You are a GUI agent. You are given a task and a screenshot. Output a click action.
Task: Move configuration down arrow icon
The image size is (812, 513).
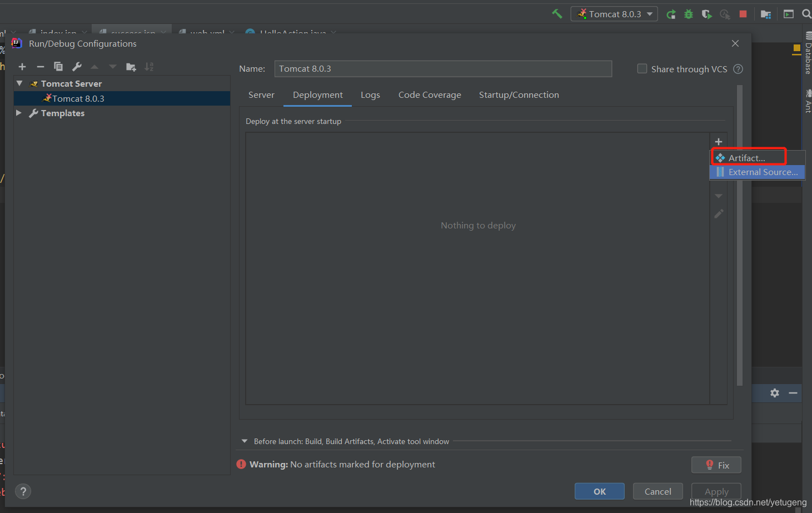tap(113, 67)
